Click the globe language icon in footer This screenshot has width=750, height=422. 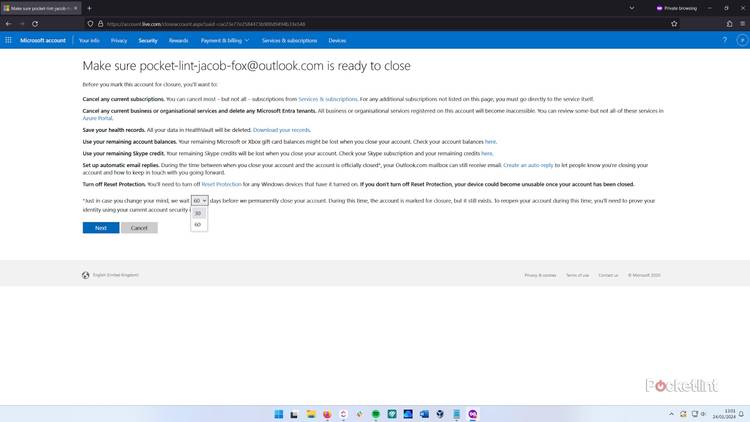(x=86, y=275)
